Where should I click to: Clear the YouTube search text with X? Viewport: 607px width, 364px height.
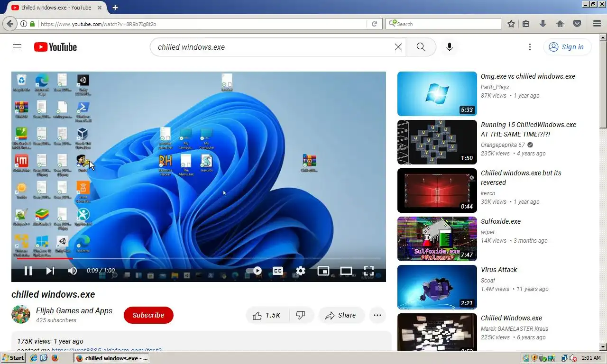click(x=398, y=47)
